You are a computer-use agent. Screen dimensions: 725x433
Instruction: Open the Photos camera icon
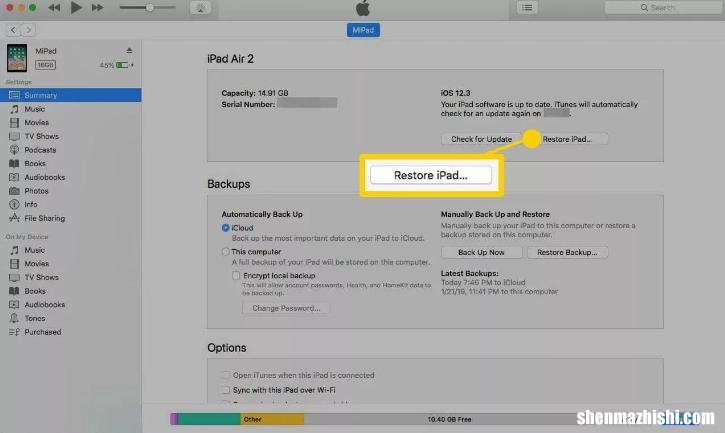[x=14, y=191]
